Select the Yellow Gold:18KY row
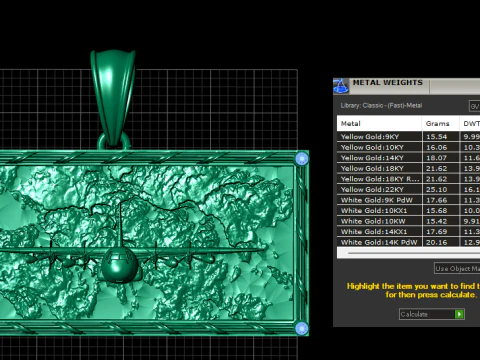480x360 pixels. coord(409,168)
